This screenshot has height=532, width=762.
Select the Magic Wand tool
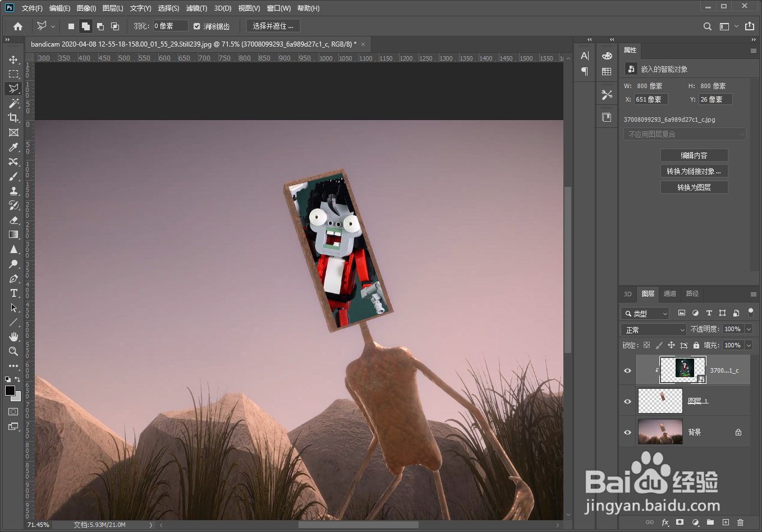pos(13,103)
